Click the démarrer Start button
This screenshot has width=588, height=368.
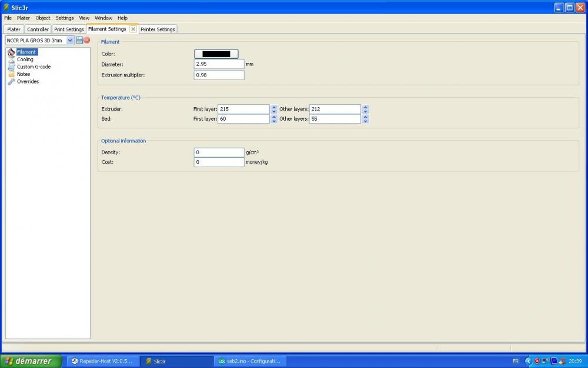[x=31, y=362]
